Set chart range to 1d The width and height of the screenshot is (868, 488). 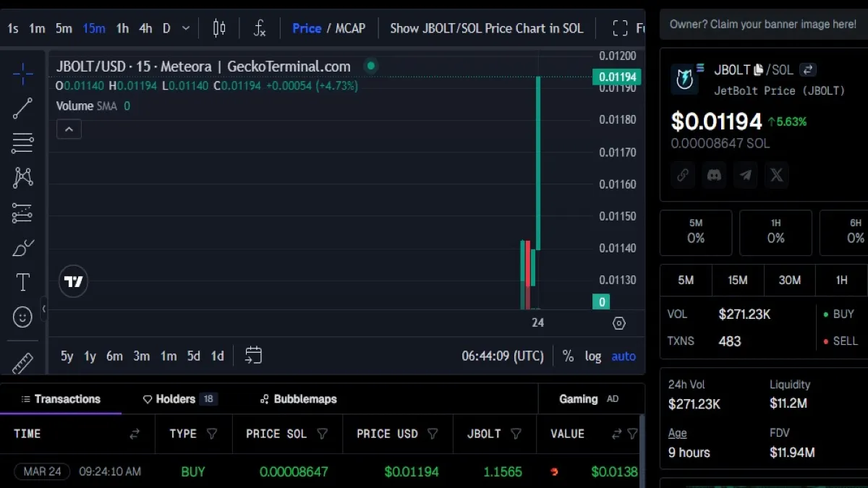(217, 356)
